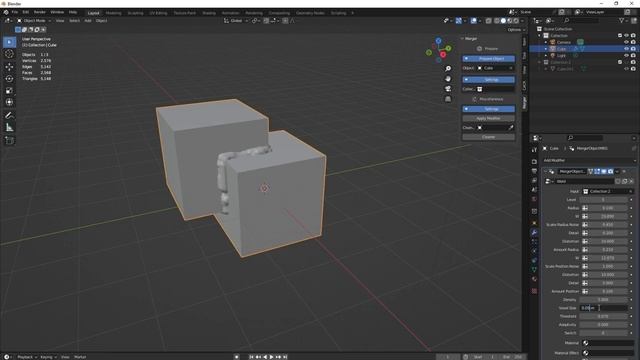Collapse the Collection tree in outliner
Viewport: 640px width, 360px height.
click(x=540, y=36)
